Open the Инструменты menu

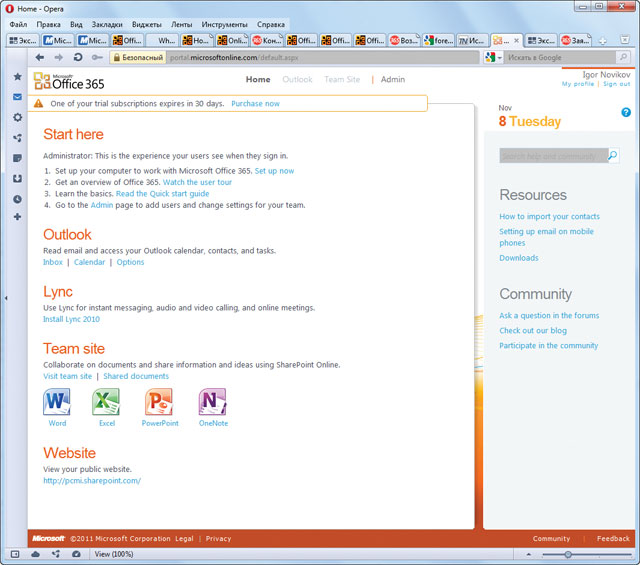pyautogui.click(x=224, y=23)
